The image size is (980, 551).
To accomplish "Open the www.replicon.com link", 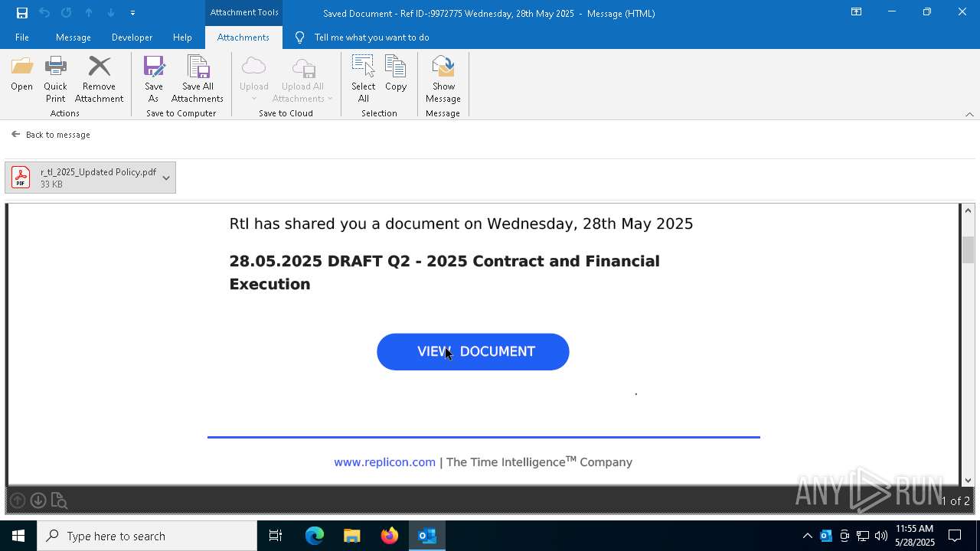I will (384, 462).
